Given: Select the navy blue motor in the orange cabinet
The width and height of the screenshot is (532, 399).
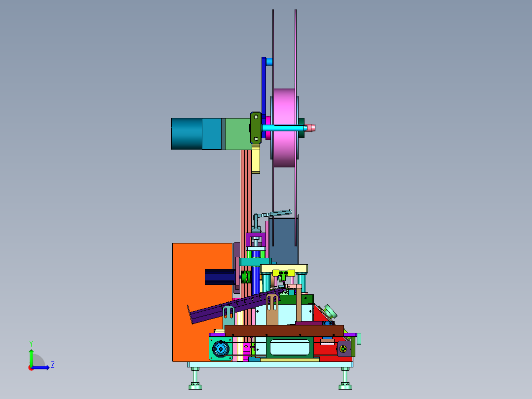Looking at the screenshot, I should (220, 277).
